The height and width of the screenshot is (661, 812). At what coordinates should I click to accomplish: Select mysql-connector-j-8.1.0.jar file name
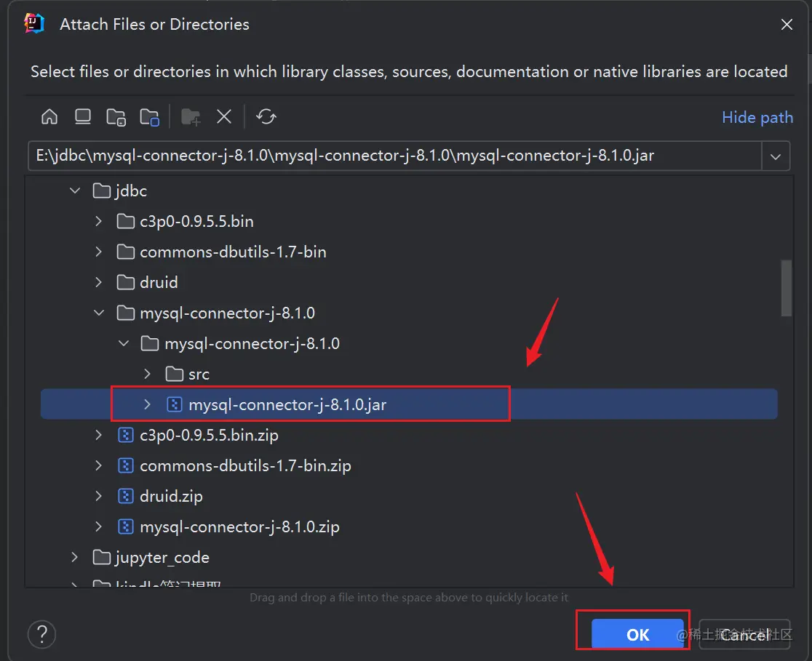click(x=287, y=405)
